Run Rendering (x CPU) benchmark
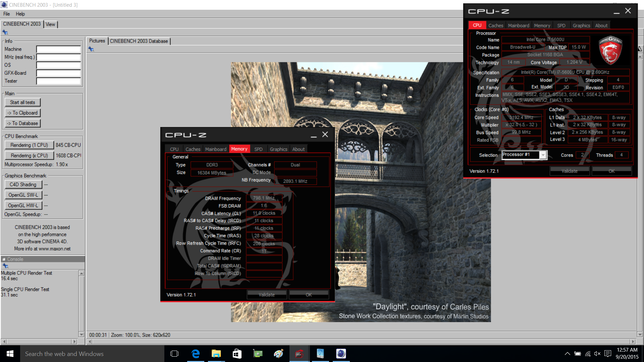 pyautogui.click(x=29, y=156)
